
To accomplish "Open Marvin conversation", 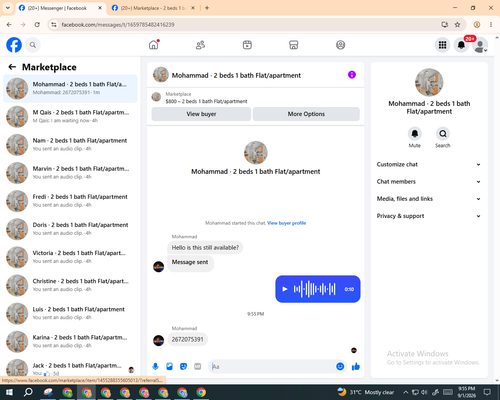I will (x=70, y=173).
